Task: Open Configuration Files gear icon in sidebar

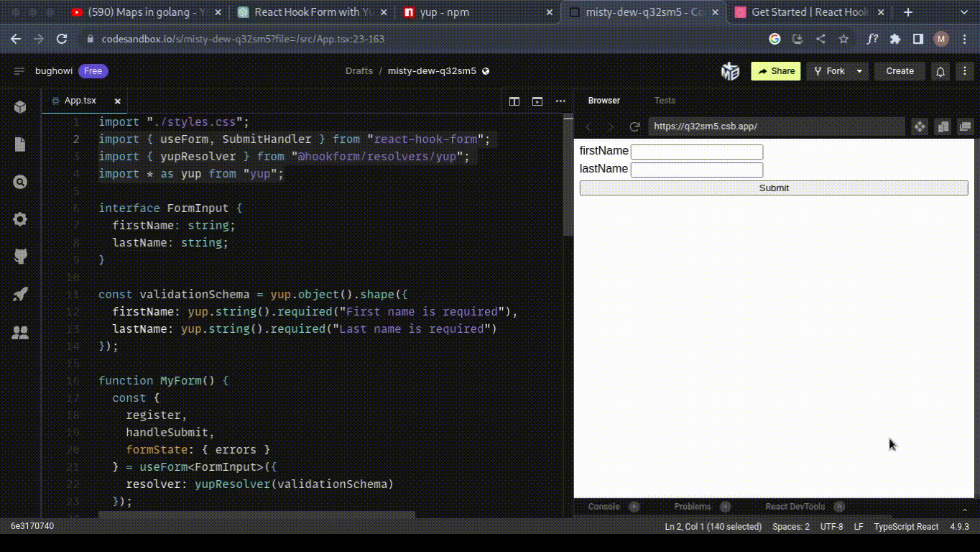Action: point(20,219)
